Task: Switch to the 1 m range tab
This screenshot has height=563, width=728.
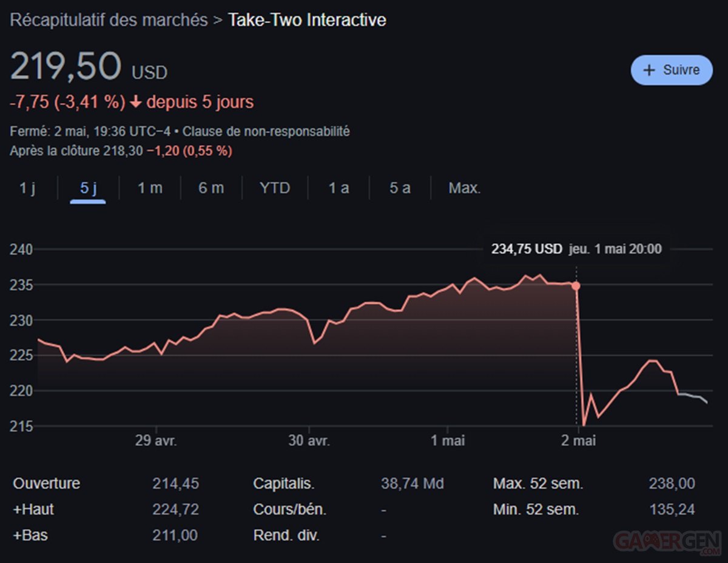Action: tap(150, 188)
